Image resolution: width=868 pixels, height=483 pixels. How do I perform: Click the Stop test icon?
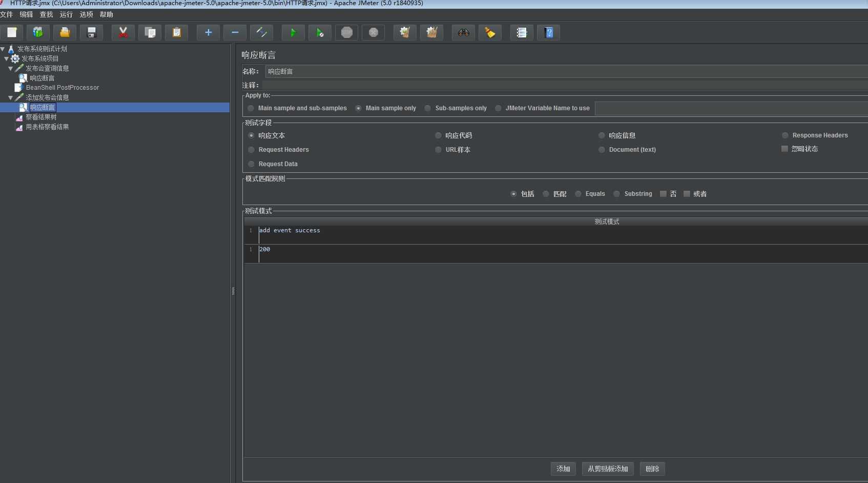347,32
